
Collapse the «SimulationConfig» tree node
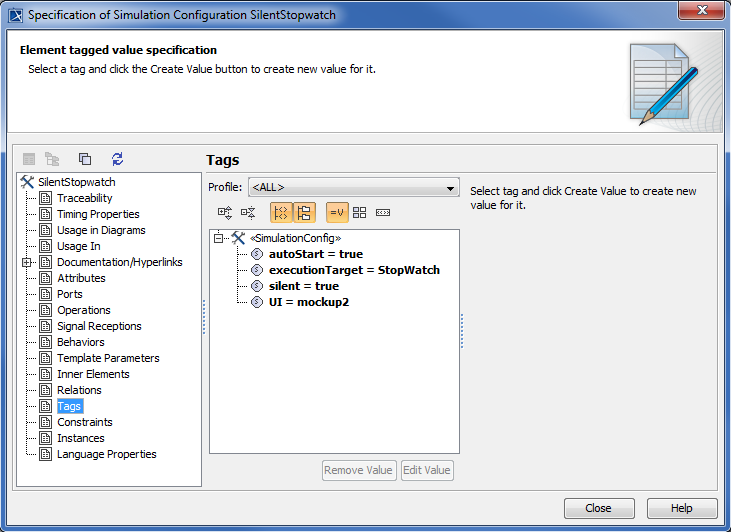tap(219, 238)
